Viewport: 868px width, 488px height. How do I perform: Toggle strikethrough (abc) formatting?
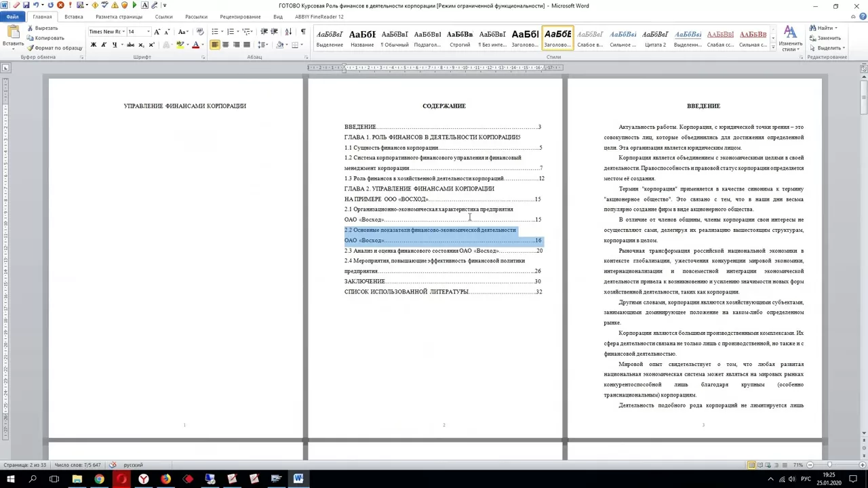pyautogui.click(x=130, y=45)
